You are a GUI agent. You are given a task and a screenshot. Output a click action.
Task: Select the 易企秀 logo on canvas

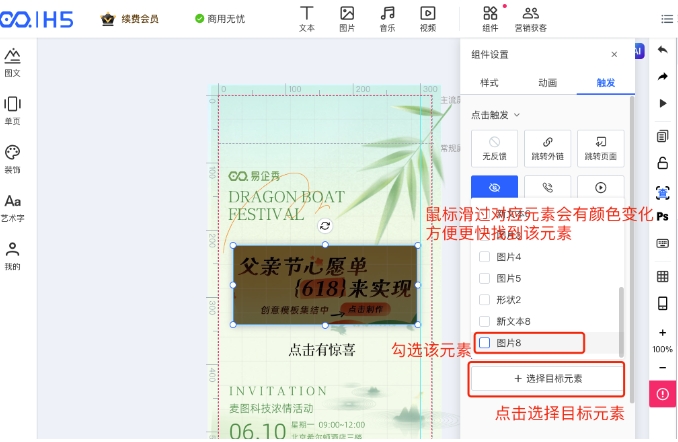tap(255, 176)
